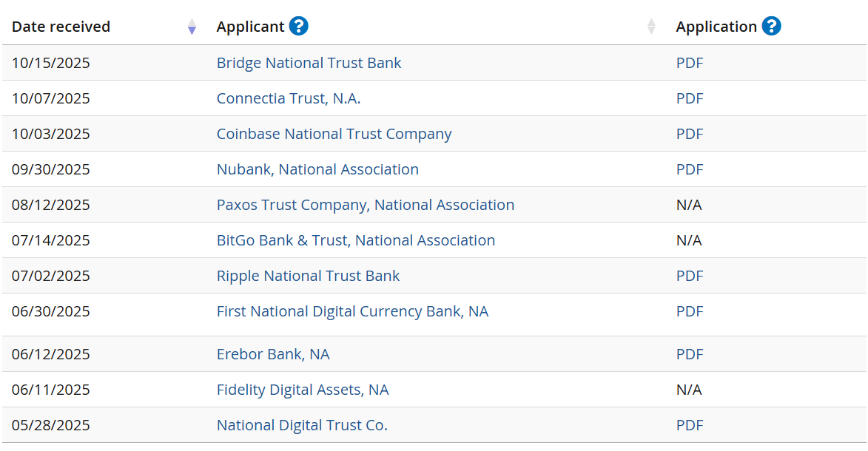The height and width of the screenshot is (451, 868).
Task: Open PDF for Bridge National Trust Bank
Action: coord(690,63)
